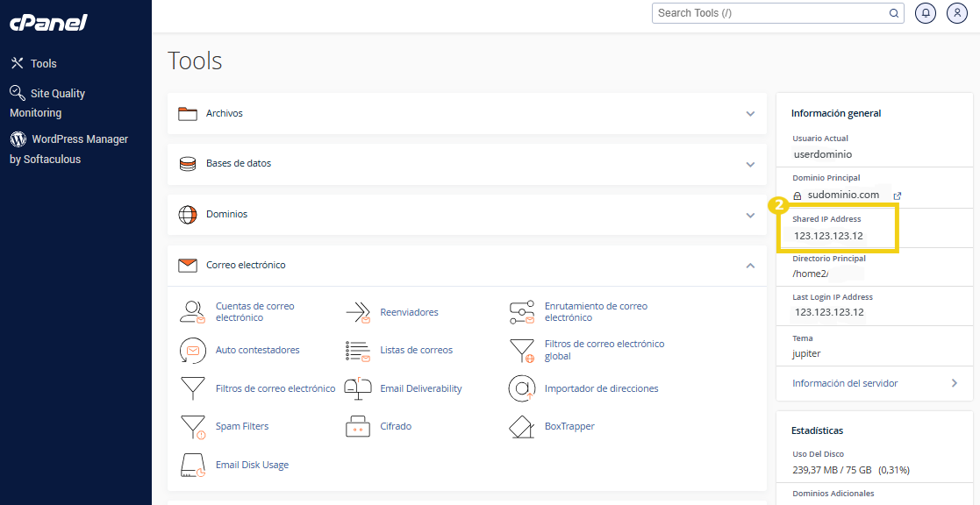The height and width of the screenshot is (505, 980).
Task: Open Tools in the sidebar
Action: (43, 63)
